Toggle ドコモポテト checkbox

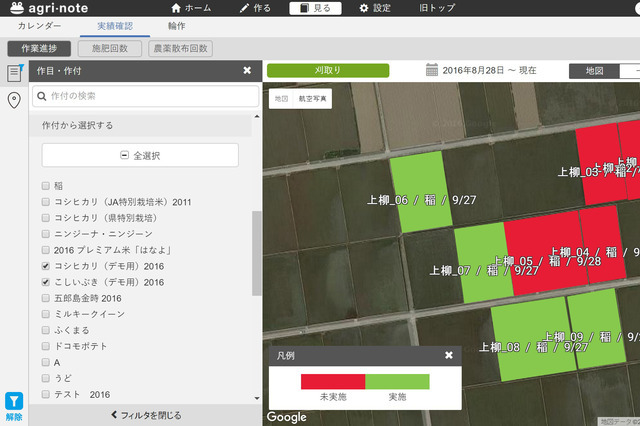click(x=46, y=346)
